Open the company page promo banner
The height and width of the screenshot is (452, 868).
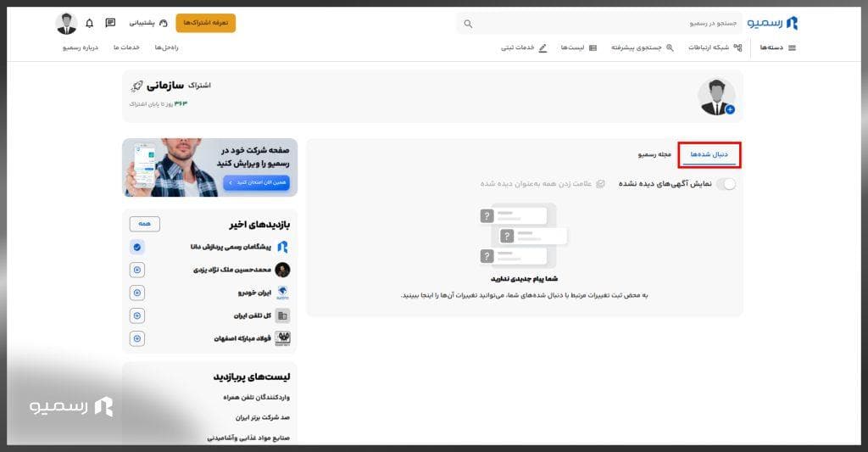[x=210, y=167]
